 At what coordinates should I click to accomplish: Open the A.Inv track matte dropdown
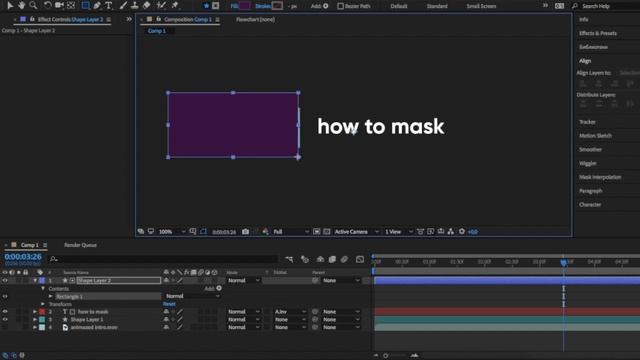(x=290, y=311)
